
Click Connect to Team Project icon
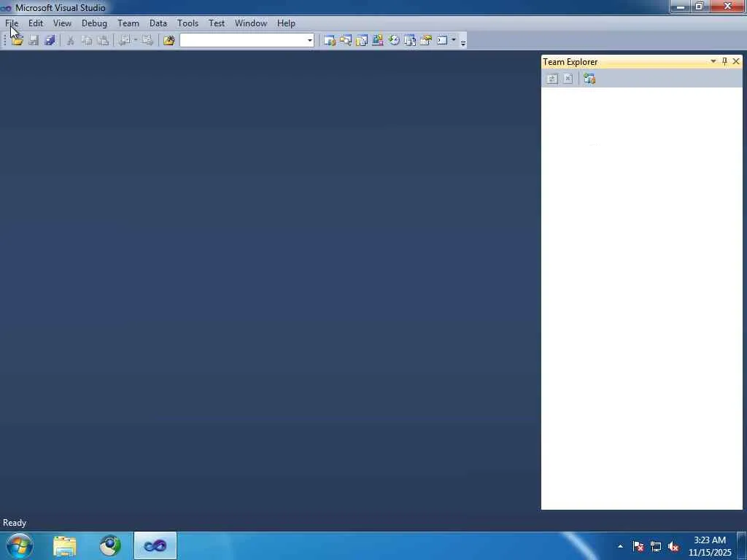pyautogui.click(x=589, y=79)
